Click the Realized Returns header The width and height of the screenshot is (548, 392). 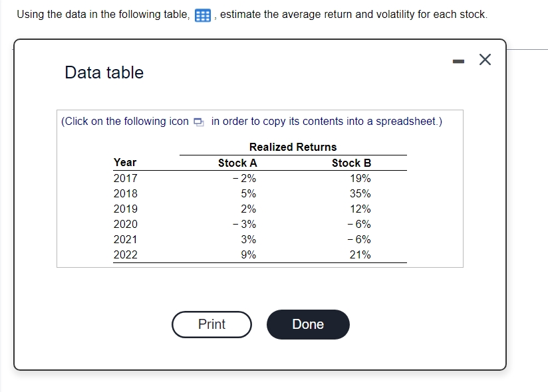pos(293,147)
